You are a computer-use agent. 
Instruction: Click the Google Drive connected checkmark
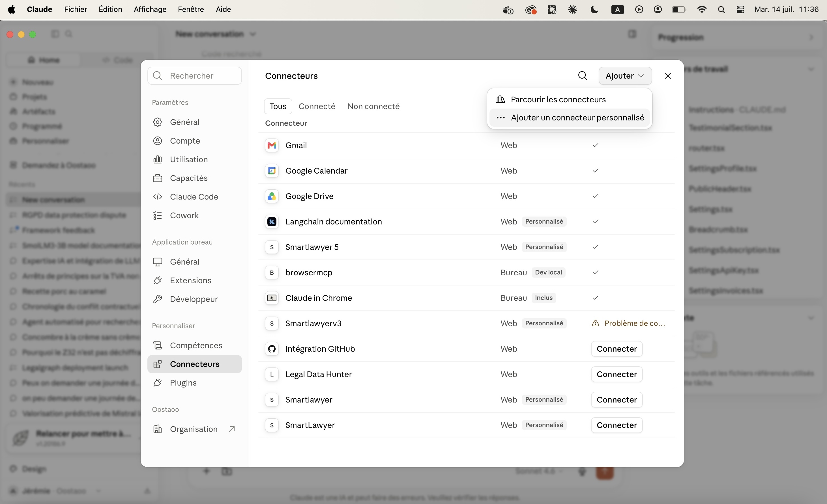pyautogui.click(x=595, y=196)
